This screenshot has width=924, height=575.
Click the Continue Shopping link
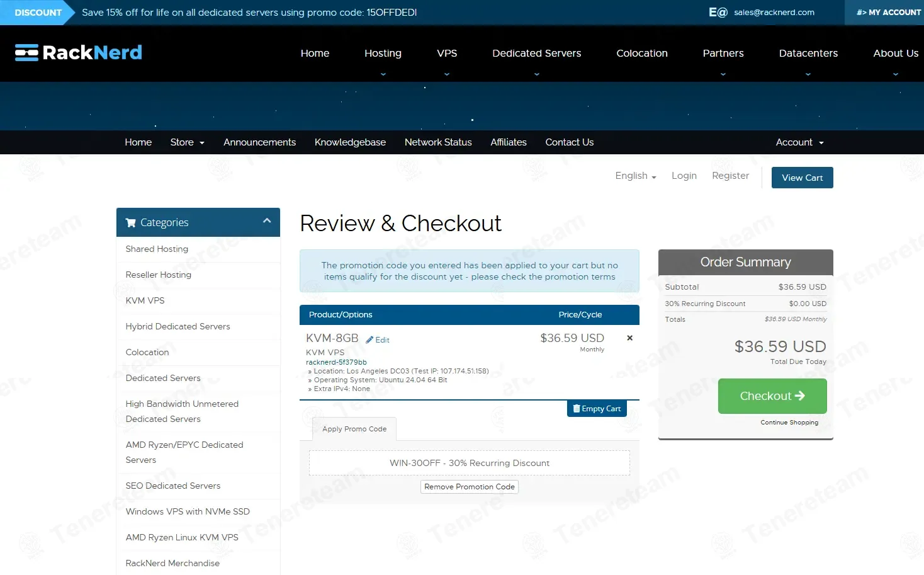pos(789,423)
